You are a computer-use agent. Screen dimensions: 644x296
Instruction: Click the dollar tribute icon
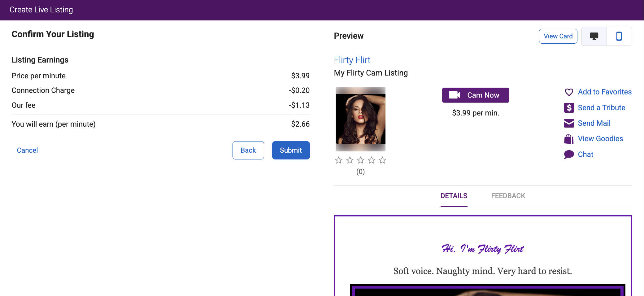(x=569, y=108)
